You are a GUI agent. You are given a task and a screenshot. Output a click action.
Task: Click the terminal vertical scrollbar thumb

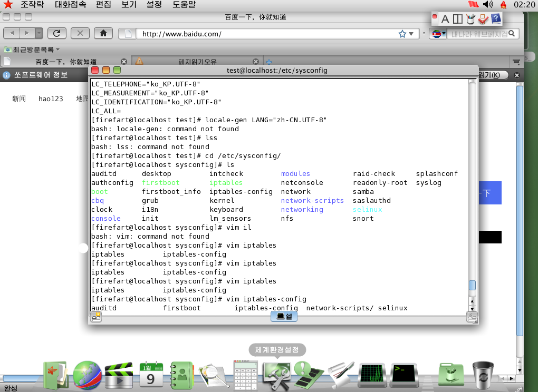click(472, 285)
